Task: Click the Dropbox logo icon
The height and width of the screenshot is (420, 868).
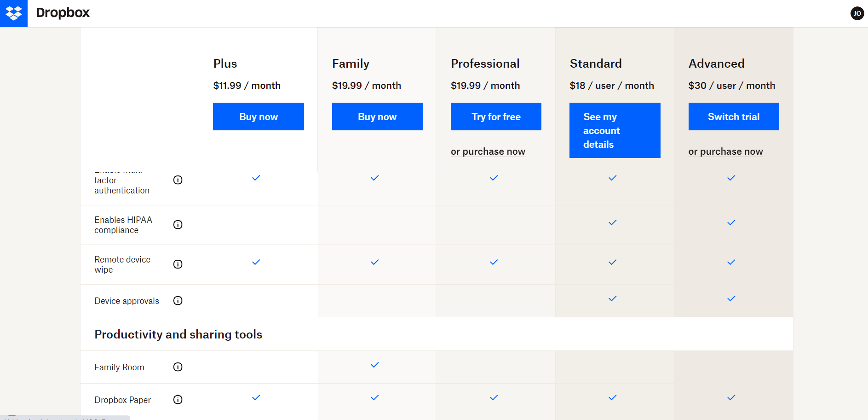Action: pyautogui.click(x=13, y=13)
